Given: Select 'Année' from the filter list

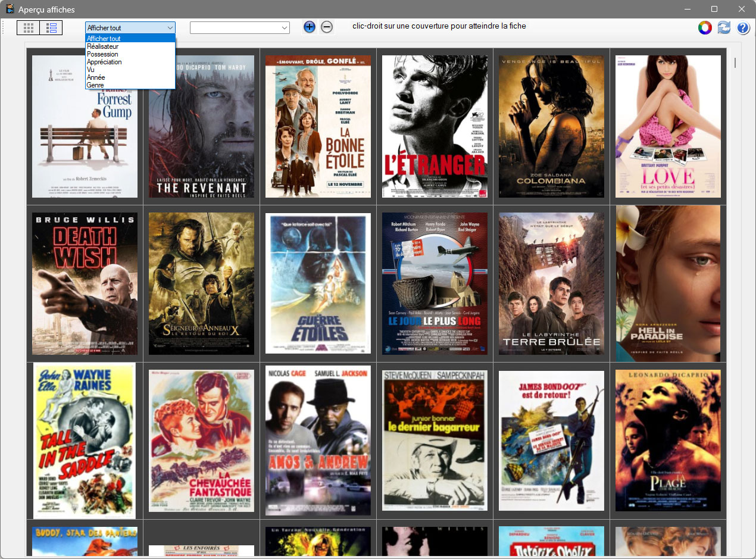Looking at the screenshot, I should (96, 77).
